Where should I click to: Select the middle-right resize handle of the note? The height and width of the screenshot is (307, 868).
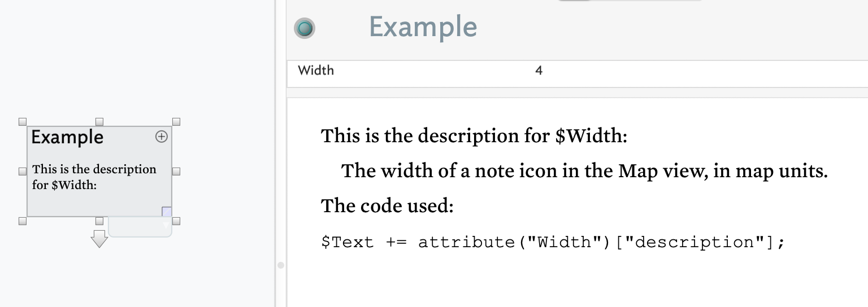176,171
